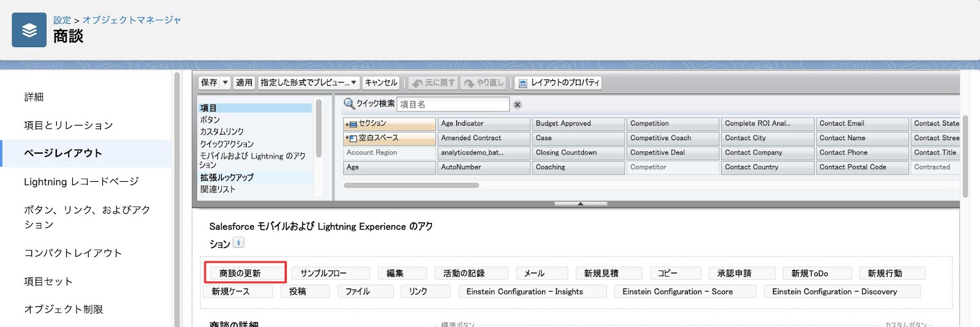Viewport: 980px width, 327px height.
Task: Click the redo arrow icon やり直し
Action: (469, 83)
